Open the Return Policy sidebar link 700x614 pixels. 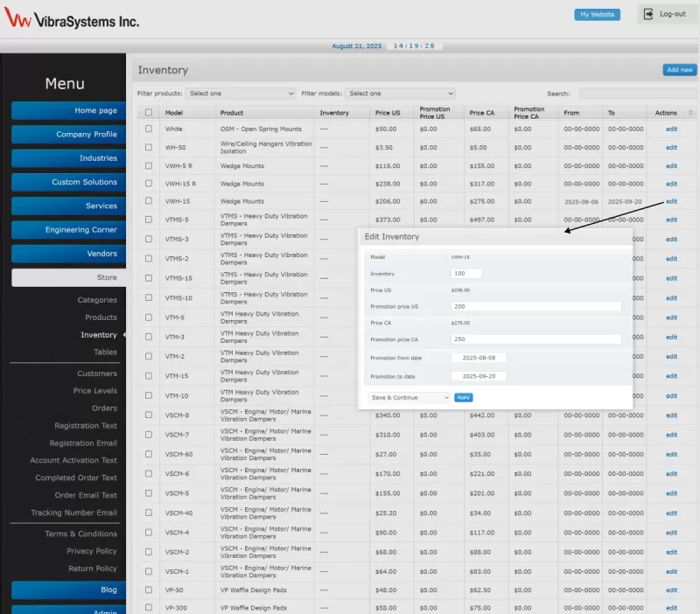(x=92, y=569)
